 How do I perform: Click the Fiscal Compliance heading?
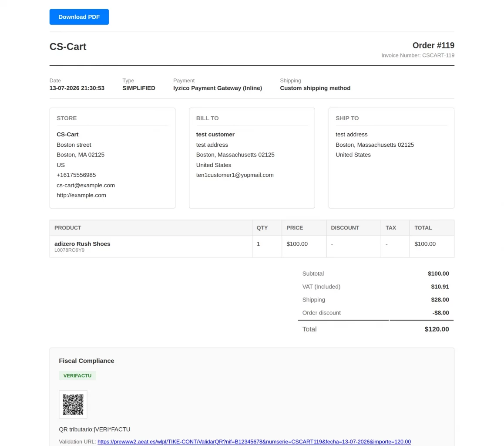point(87,361)
